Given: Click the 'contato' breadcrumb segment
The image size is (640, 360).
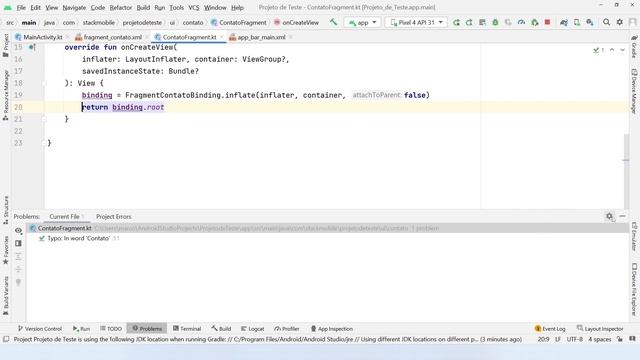Looking at the screenshot, I should tap(193, 22).
